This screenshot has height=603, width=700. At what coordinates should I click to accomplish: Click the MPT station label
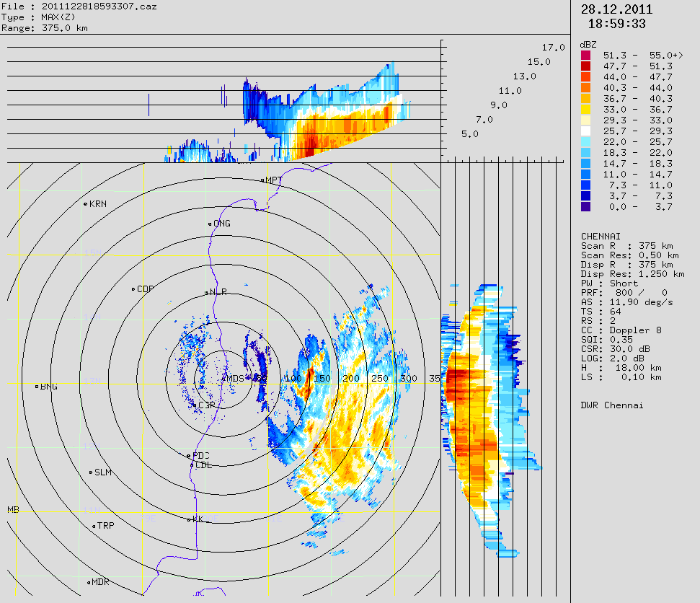pyautogui.click(x=274, y=180)
